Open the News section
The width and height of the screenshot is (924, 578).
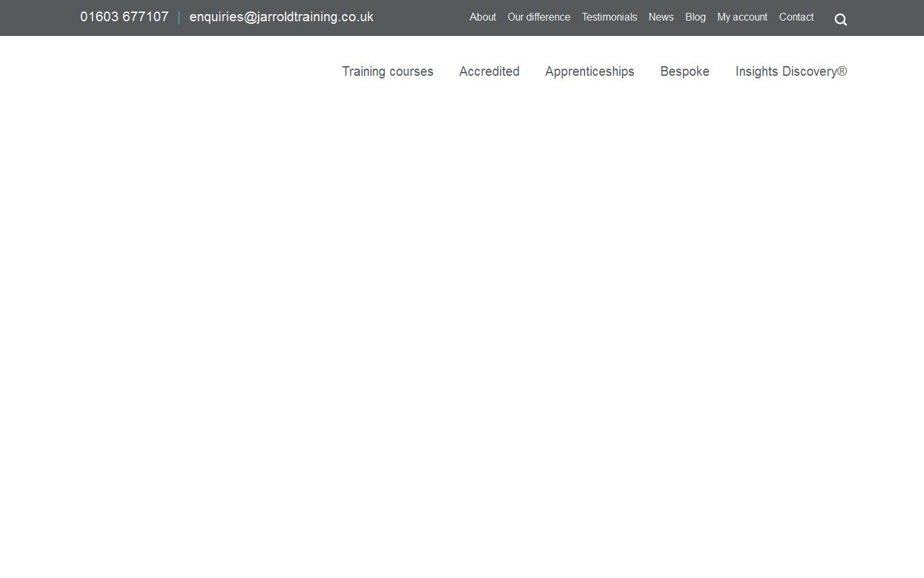point(661,17)
